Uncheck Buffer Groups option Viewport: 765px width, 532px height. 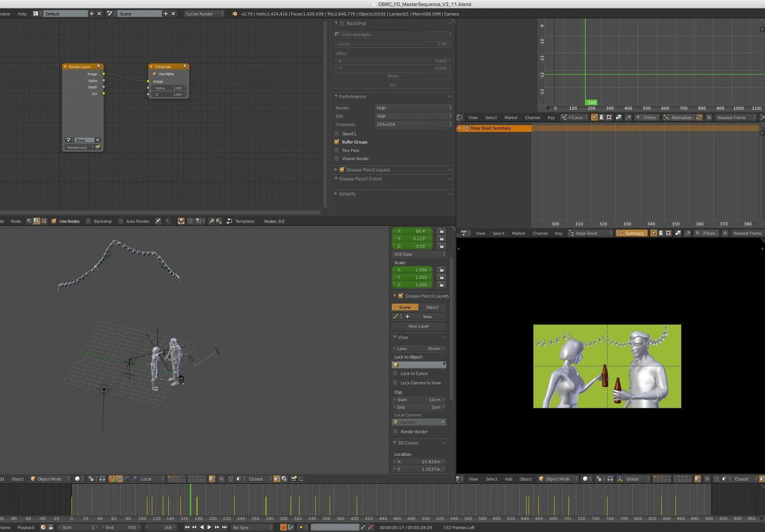[x=337, y=142]
